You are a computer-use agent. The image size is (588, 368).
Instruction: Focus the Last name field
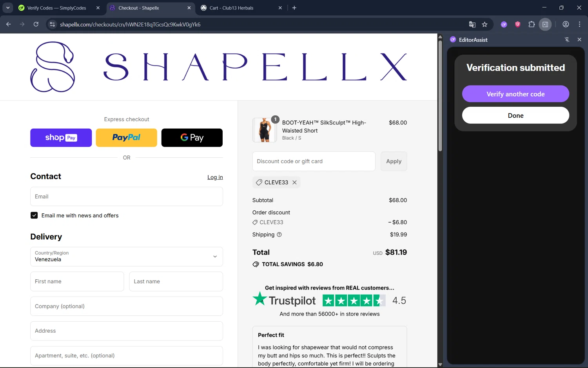[176, 282]
